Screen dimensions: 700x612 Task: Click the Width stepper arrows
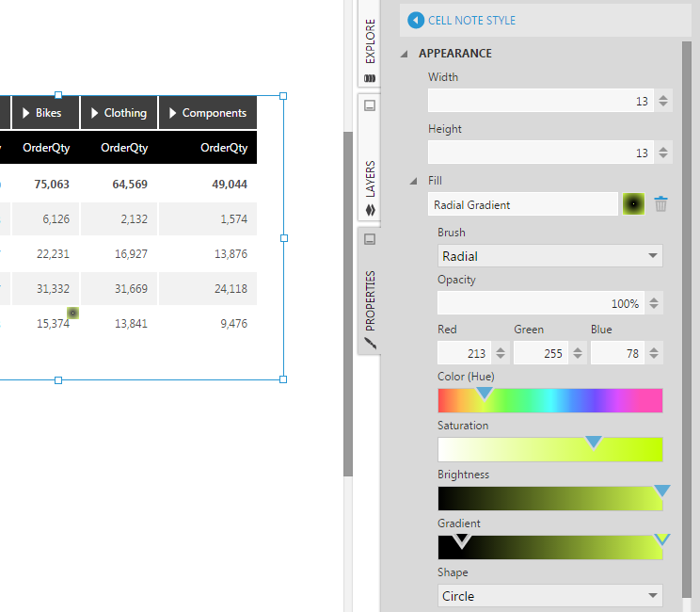[663, 101]
